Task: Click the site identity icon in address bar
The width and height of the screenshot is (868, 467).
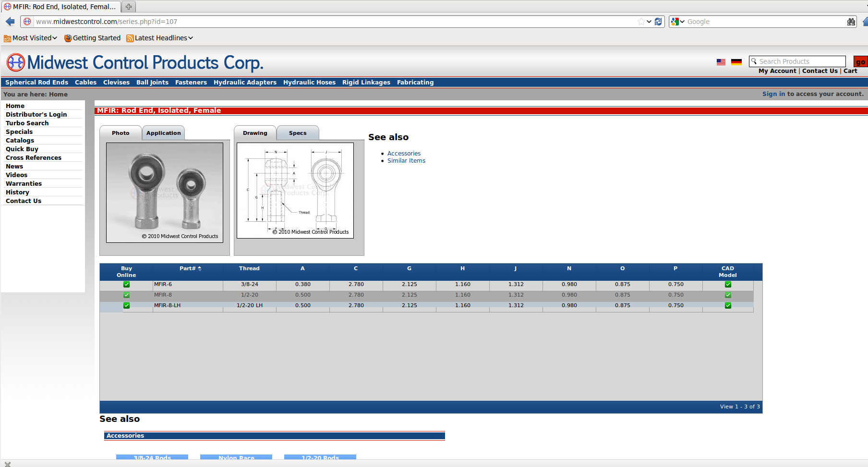Action: click(x=27, y=22)
